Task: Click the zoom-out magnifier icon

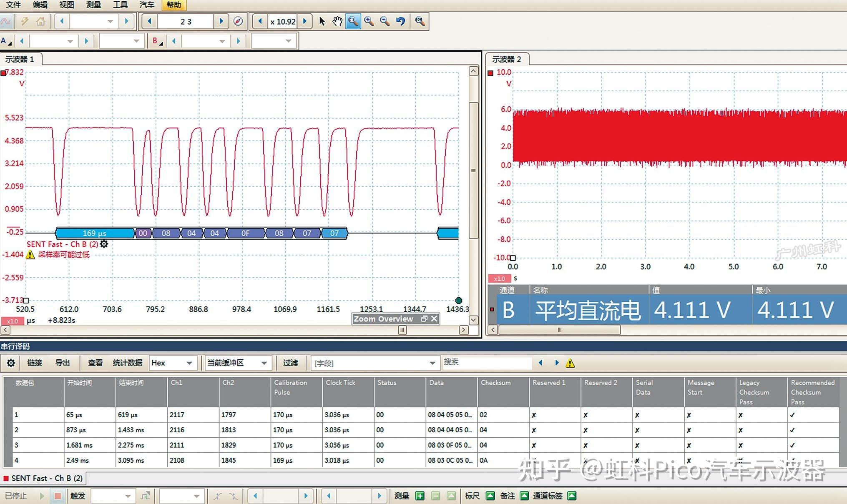Action: (385, 21)
